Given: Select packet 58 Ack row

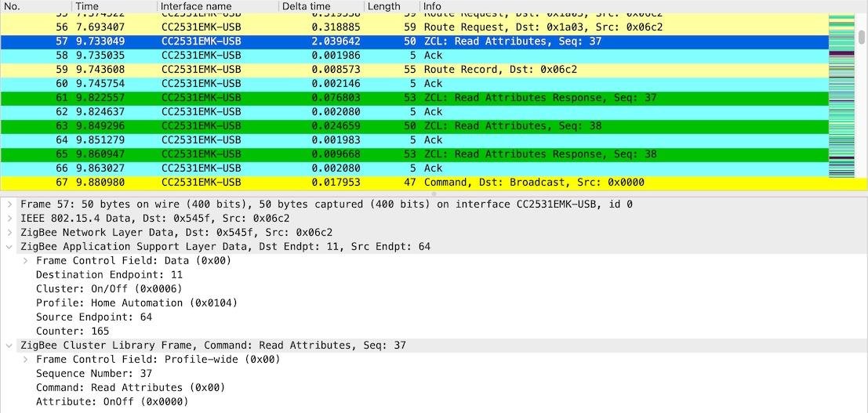Looking at the screenshot, I should [414, 56].
